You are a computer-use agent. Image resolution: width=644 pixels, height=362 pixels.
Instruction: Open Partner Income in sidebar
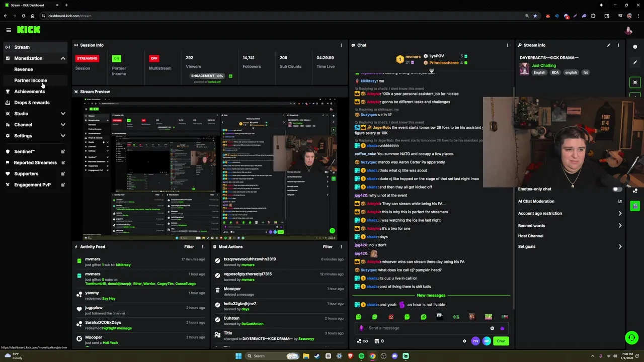31,80
